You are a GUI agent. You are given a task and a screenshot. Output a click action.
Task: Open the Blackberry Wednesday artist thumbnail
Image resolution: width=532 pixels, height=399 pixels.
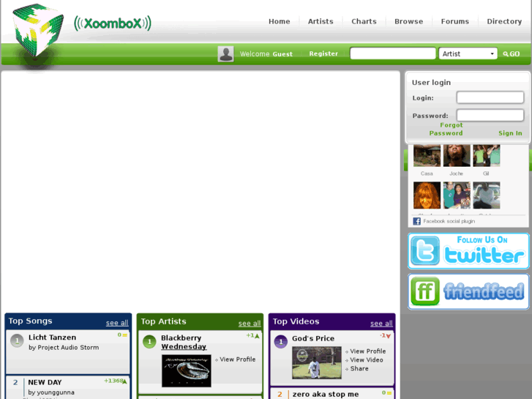click(x=187, y=371)
